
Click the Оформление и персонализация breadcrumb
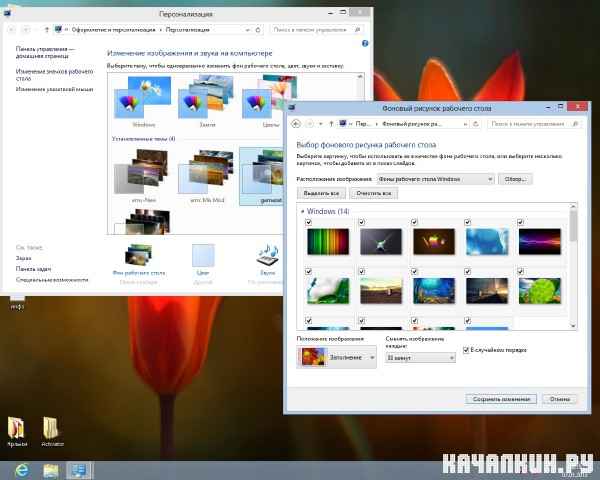coord(114,29)
